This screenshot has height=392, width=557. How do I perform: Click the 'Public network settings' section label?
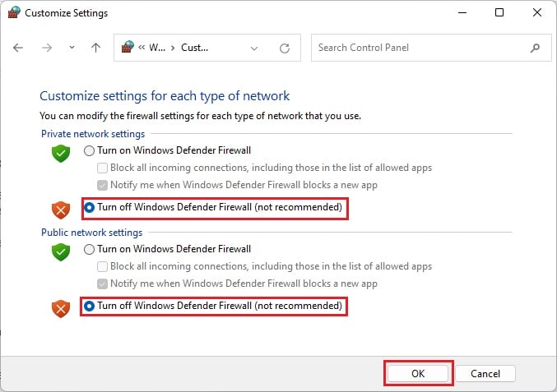tap(91, 233)
